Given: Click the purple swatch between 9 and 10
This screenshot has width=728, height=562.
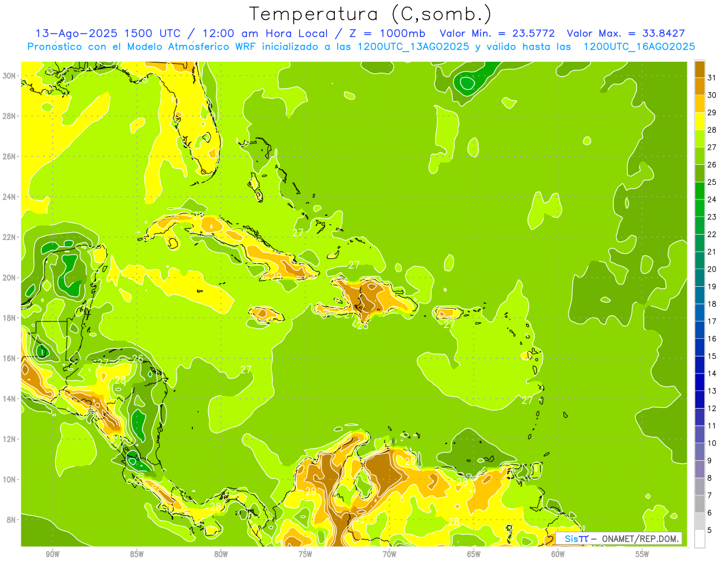Looking at the screenshot, I should pyautogui.click(x=699, y=451).
